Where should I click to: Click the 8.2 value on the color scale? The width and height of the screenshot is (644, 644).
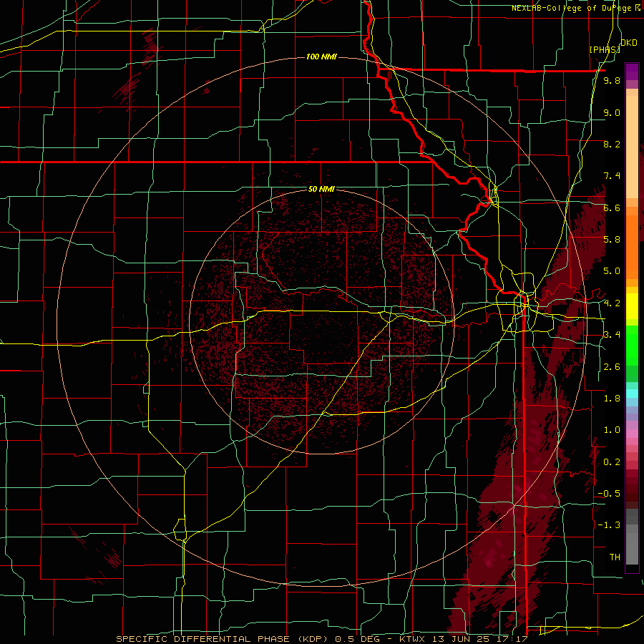click(x=612, y=144)
